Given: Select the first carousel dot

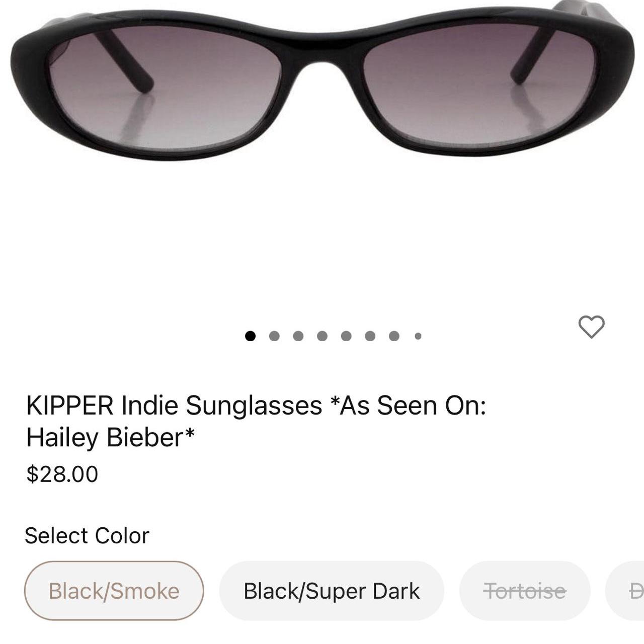Looking at the screenshot, I should click(x=250, y=335).
